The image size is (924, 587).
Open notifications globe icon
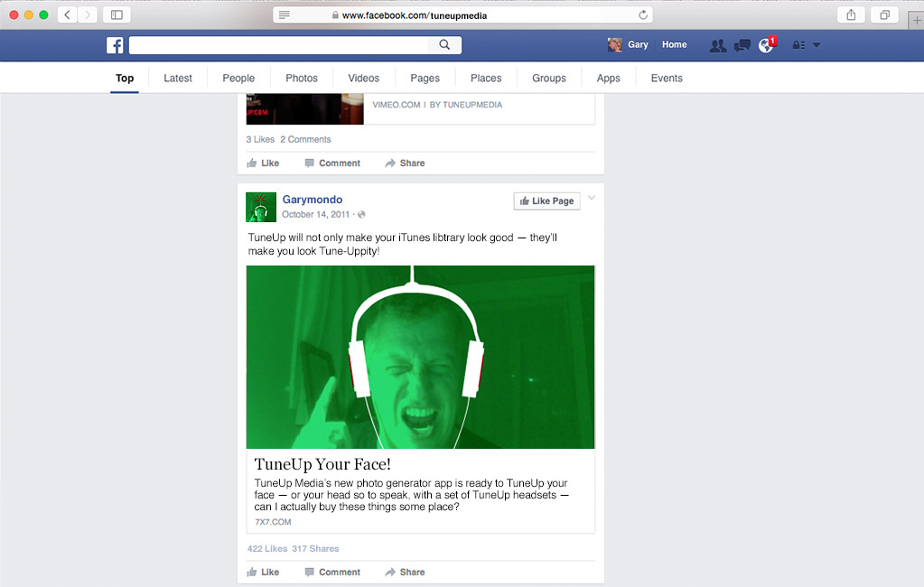[766, 45]
